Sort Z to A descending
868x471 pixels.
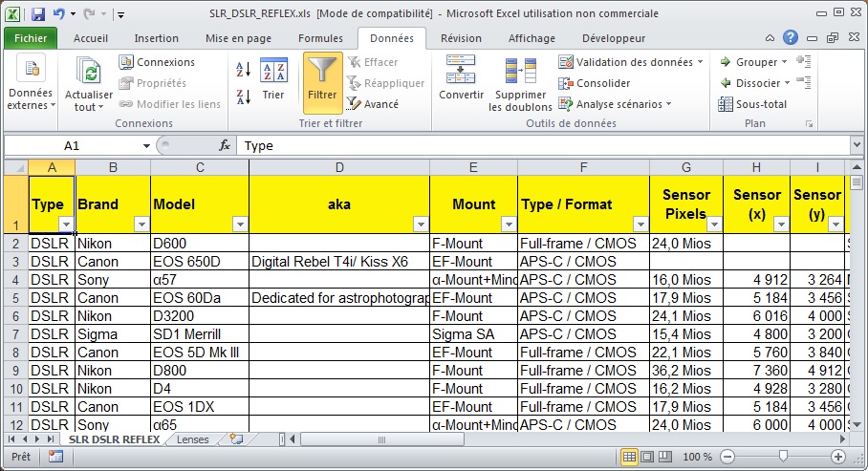pyautogui.click(x=243, y=96)
